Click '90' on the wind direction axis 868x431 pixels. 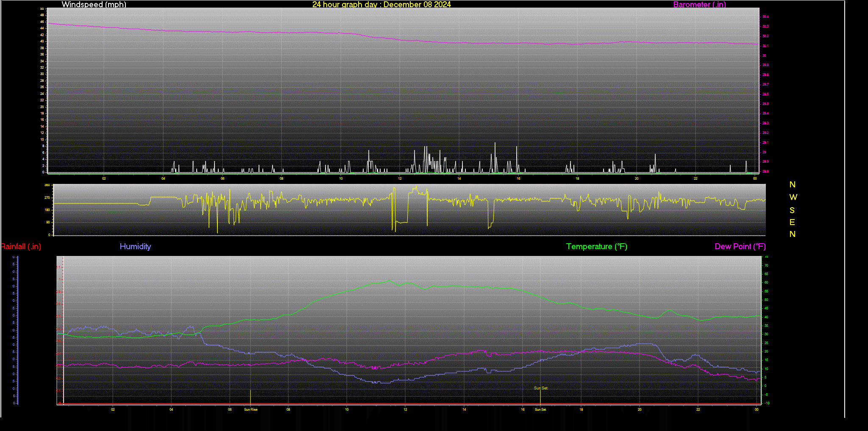coord(48,222)
